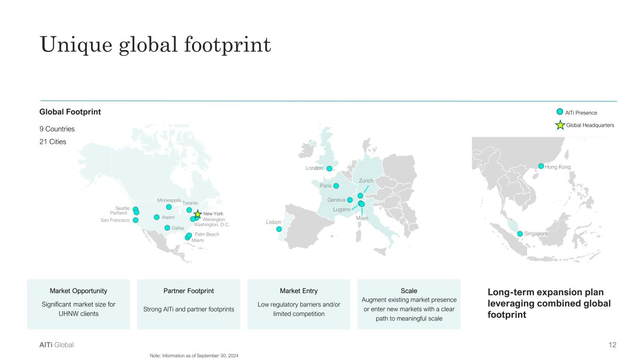Click the London map marker dot
This screenshot has width=644, height=362.
pyautogui.click(x=330, y=168)
